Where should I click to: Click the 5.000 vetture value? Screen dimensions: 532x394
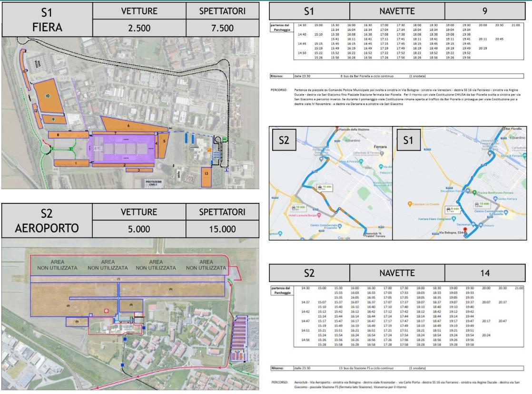[x=139, y=229]
